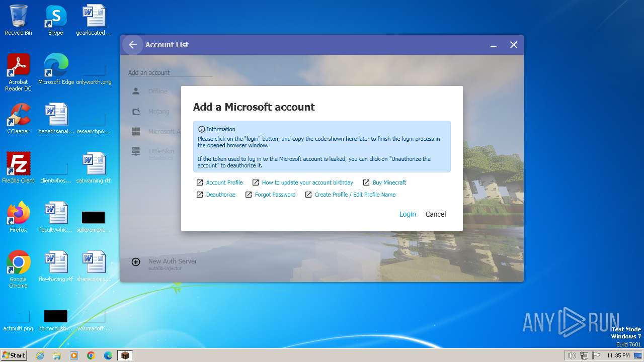Select the gearlocated Word document icon
Screen dimensions: 644x362
click(94, 21)
